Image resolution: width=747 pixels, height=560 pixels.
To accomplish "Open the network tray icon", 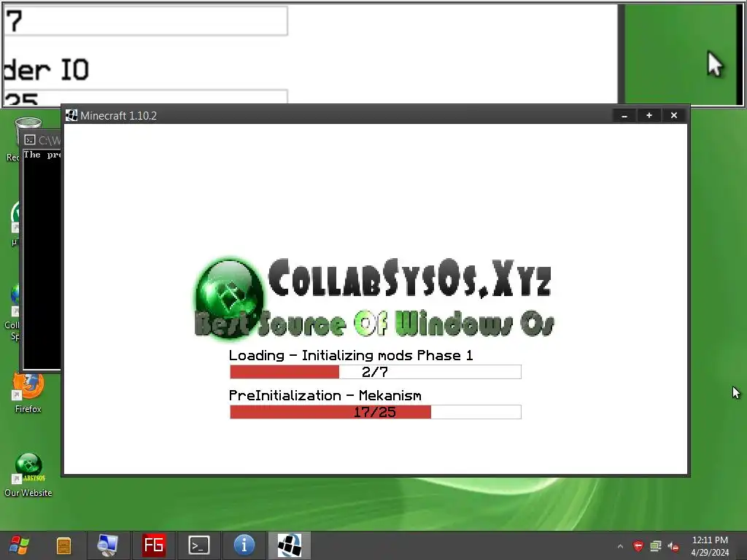I will 656,545.
